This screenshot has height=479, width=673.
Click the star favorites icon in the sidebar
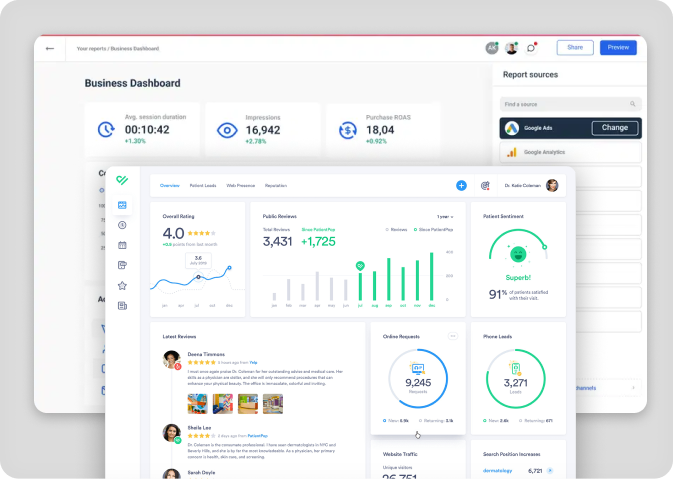click(122, 285)
